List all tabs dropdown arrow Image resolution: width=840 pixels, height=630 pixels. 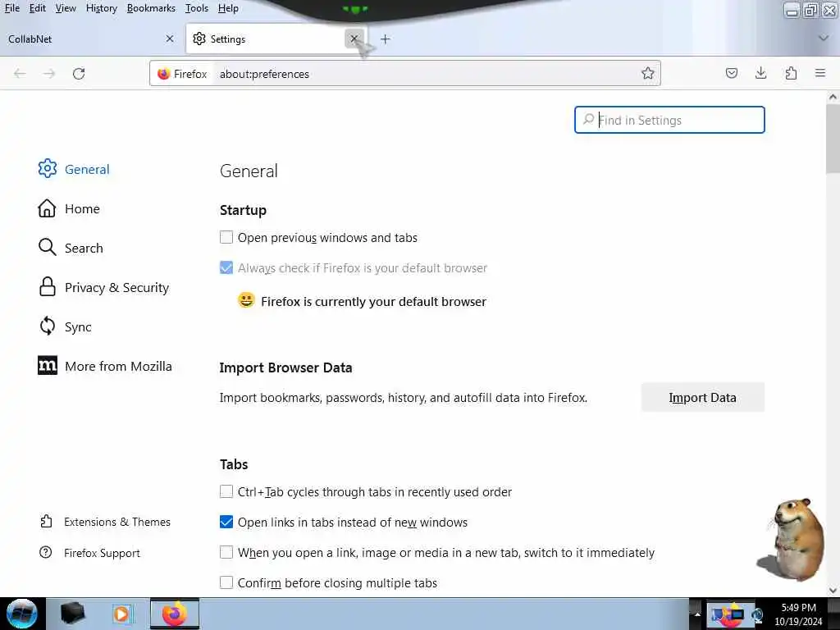coord(824,38)
